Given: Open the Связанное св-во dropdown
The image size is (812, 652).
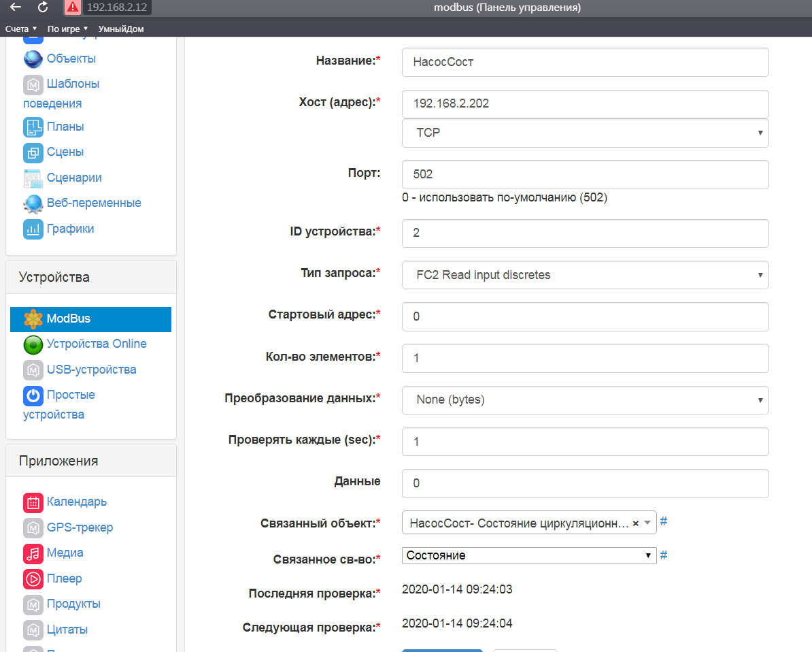Looking at the screenshot, I should (x=529, y=555).
